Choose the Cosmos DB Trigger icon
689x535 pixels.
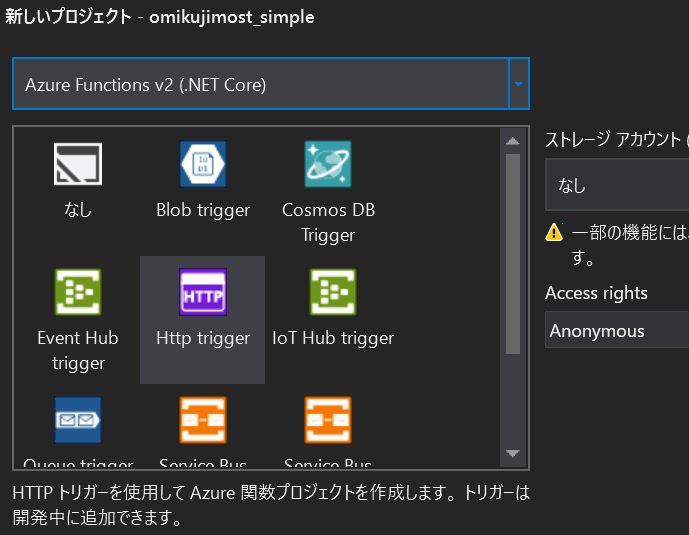pos(328,164)
